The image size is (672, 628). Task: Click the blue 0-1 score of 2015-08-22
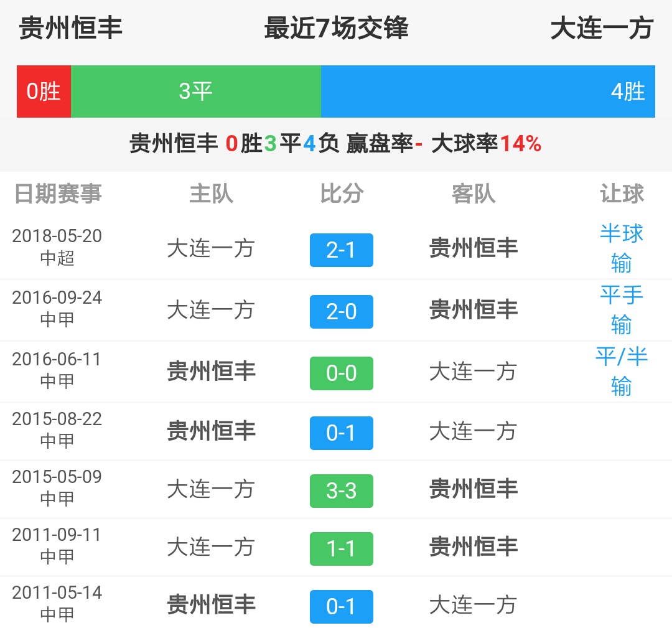tap(341, 432)
